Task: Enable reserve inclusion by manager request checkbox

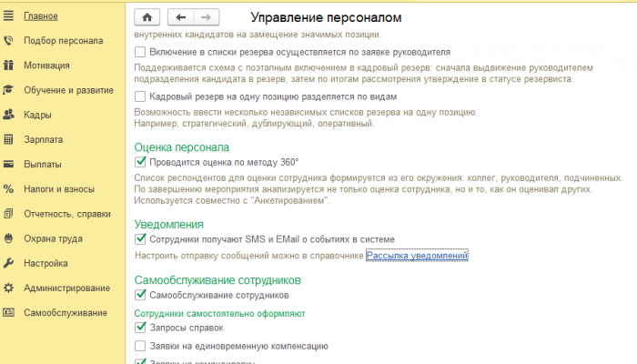Action: 140,53
